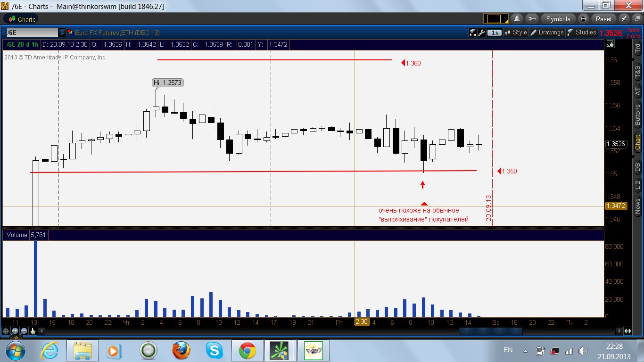Image resolution: width=644 pixels, height=362 pixels.
Task: Open the T&S side tab
Action: coord(637,72)
